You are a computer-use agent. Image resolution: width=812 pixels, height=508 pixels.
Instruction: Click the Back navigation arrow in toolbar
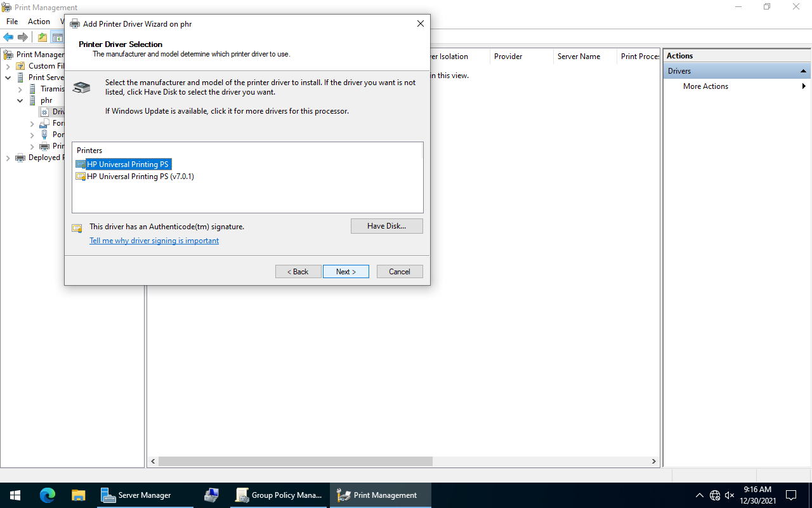point(8,37)
